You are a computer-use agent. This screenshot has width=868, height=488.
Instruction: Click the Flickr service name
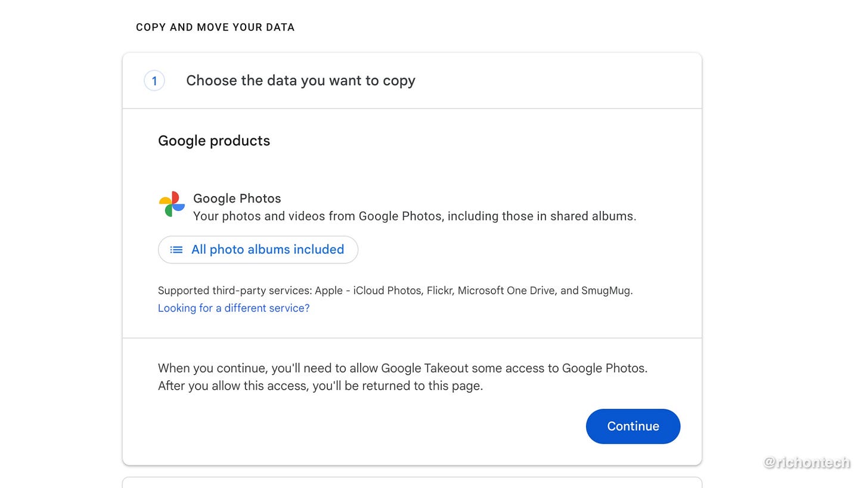(440, 291)
